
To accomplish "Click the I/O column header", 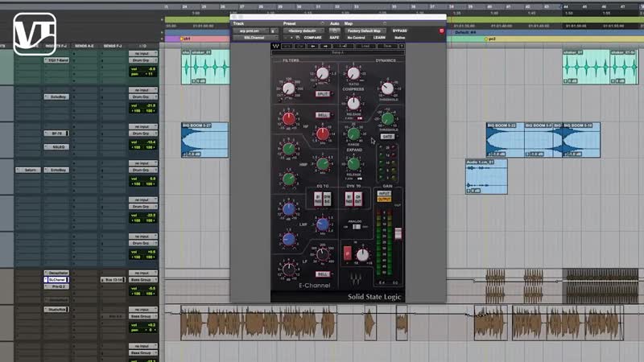I will pos(142,46).
